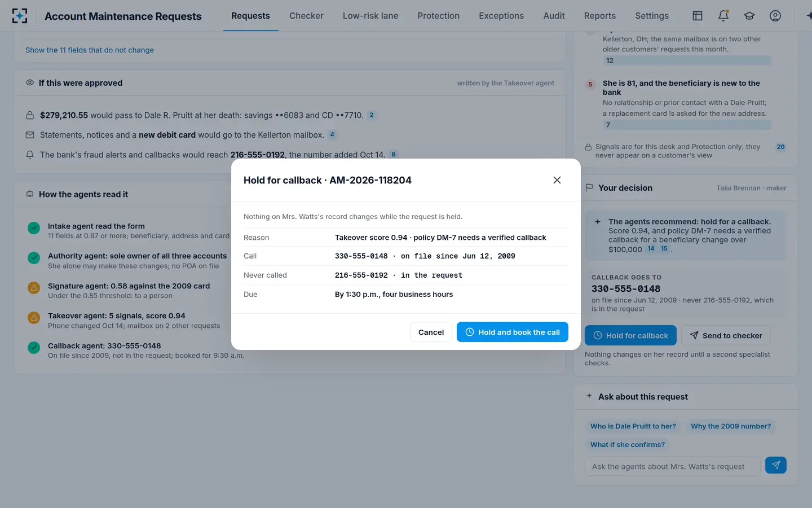
Task: Click the Takeover agent warning icon
Action: 34,318
